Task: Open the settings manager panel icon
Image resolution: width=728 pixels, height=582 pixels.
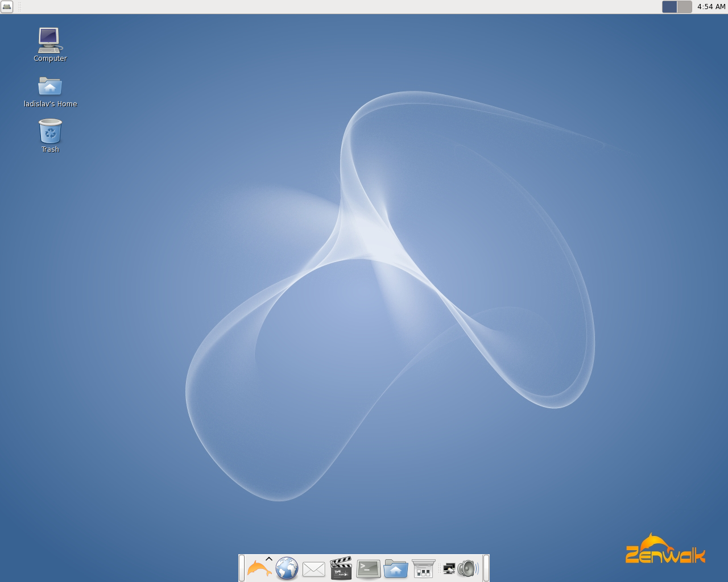Action: [423, 568]
